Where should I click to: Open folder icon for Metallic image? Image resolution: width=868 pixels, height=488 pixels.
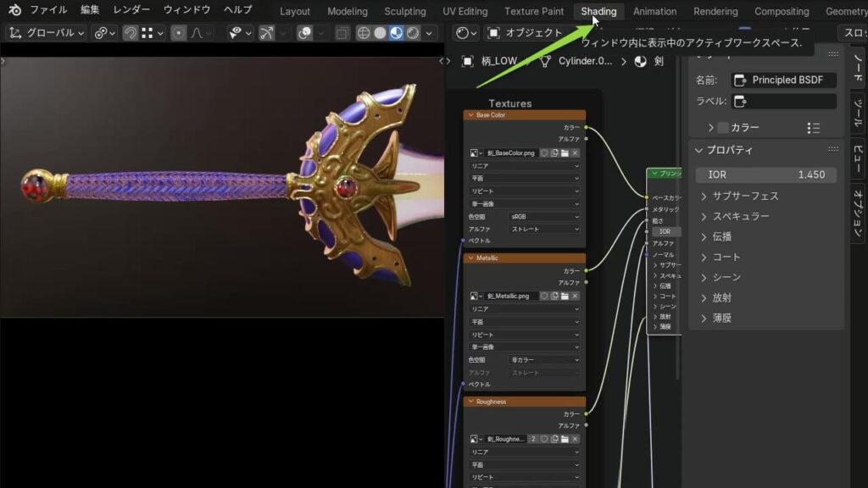[x=565, y=296]
